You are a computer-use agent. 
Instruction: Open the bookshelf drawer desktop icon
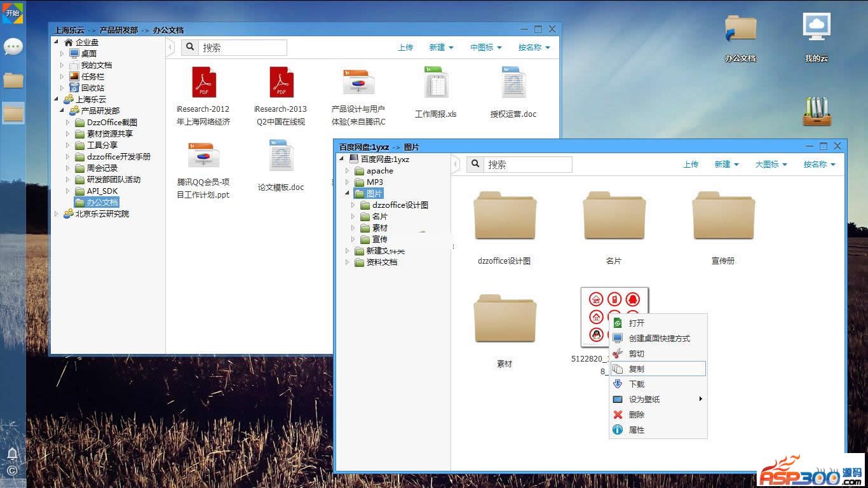click(x=817, y=111)
